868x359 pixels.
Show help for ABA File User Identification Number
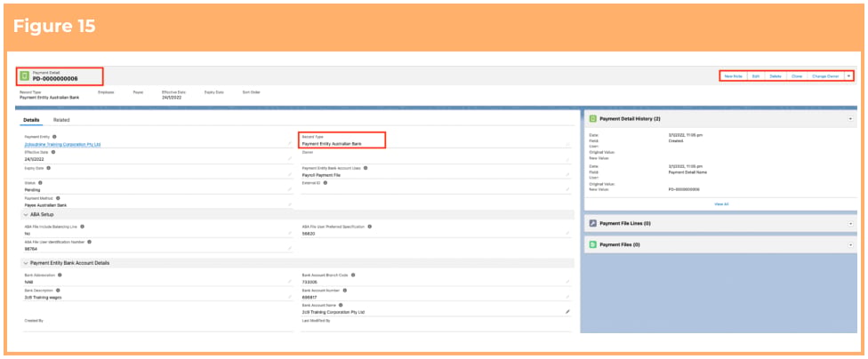point(89,242)
